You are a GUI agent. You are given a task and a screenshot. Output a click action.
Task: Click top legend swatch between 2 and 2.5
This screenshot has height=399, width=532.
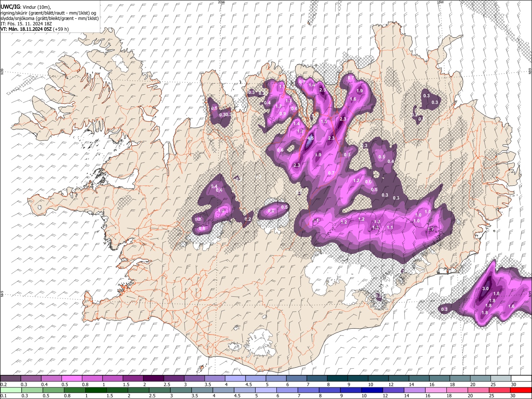pyautogui.click(x=153, y=379)
